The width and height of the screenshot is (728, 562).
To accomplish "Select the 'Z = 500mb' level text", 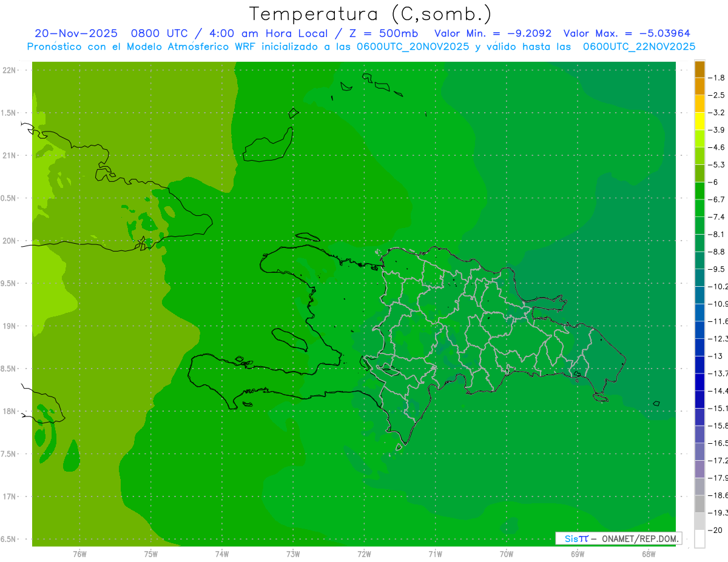I will coord(383,33).
